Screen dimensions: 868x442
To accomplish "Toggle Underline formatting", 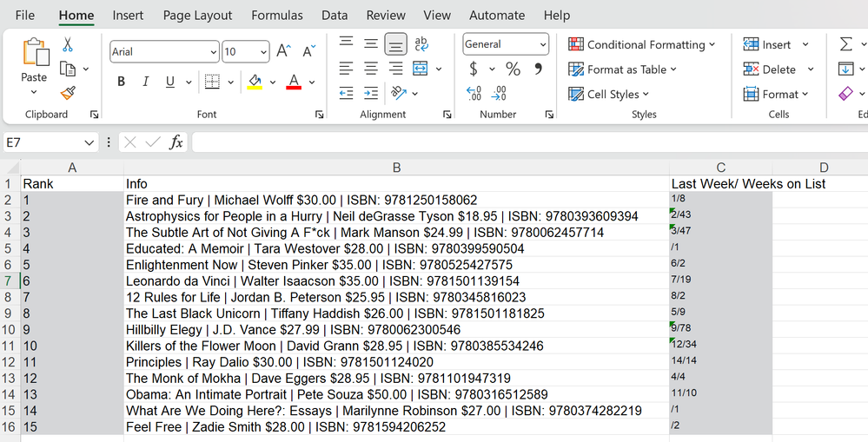I will tap(170, 82).
